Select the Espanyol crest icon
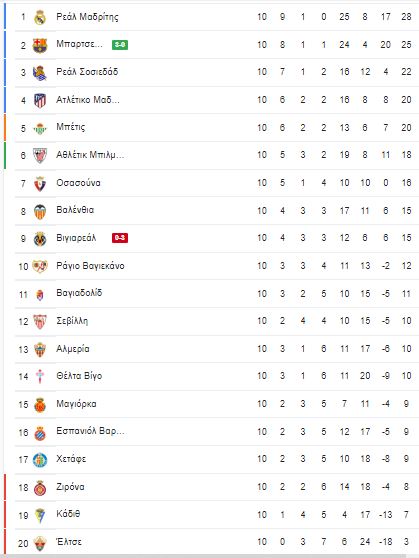This screenshot has width=419, height=558. 40,433
